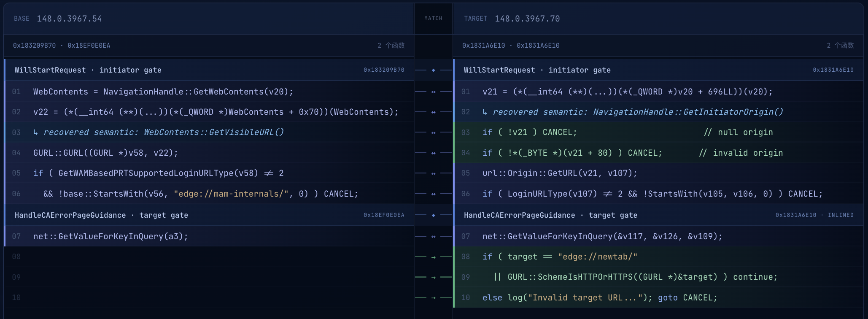Viewport: 868px width, 319px height.
Task: Select base WillStartRequest · initiator gate header
Action: pyautogui.click(x=209, y=70)
